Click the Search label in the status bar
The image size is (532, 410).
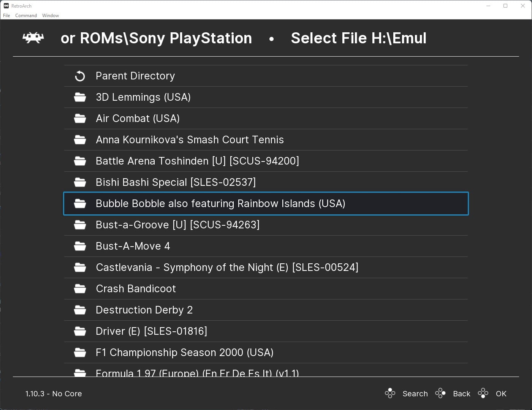pos(415,394)
